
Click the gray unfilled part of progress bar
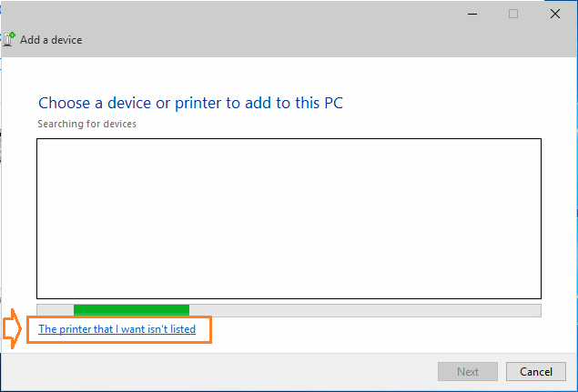(365, 310)
